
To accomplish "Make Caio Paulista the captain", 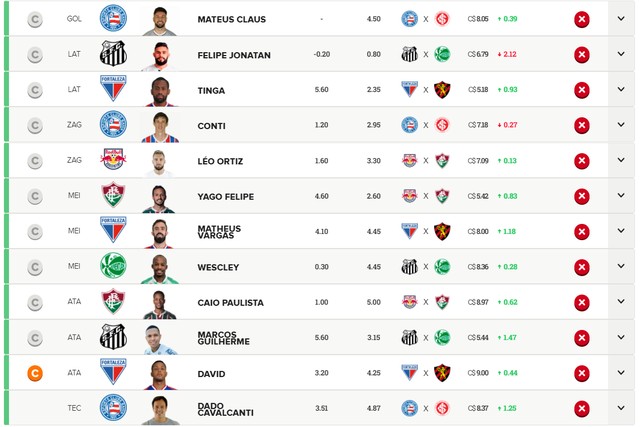I will coord(35,302).
